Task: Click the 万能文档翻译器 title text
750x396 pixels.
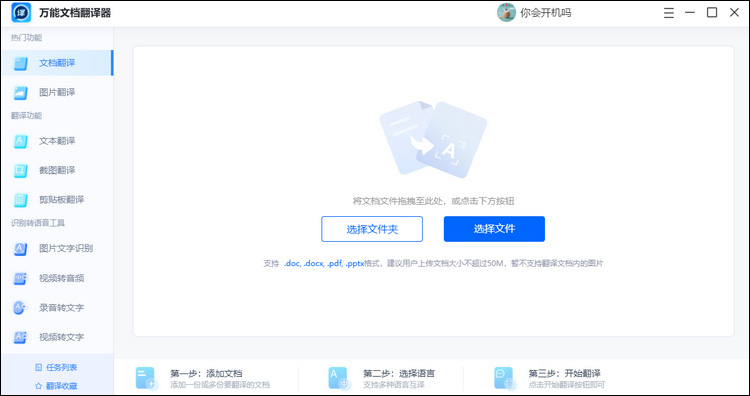Action: point(75,13)
